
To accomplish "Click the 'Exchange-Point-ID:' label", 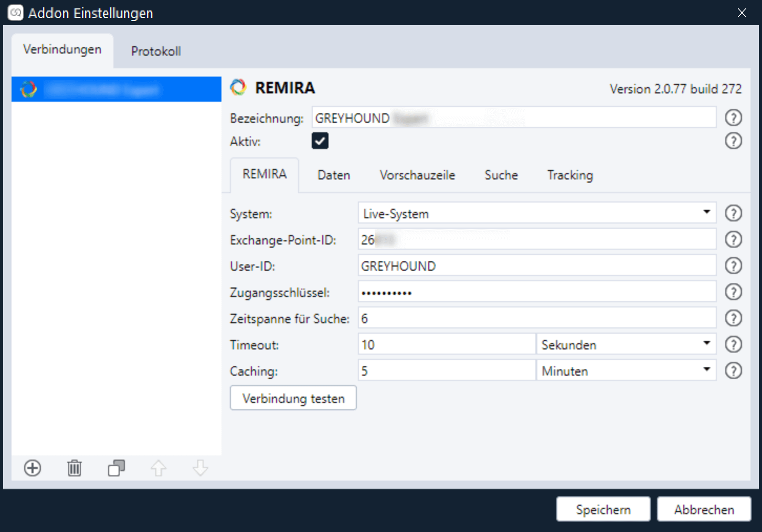I will 283,240.
